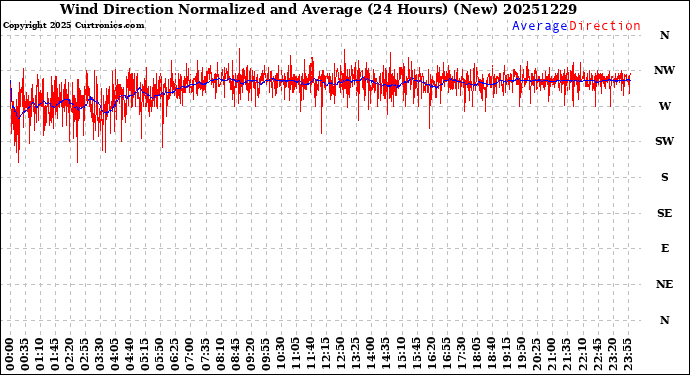Click the 08:10 time label

pos(220,354)
